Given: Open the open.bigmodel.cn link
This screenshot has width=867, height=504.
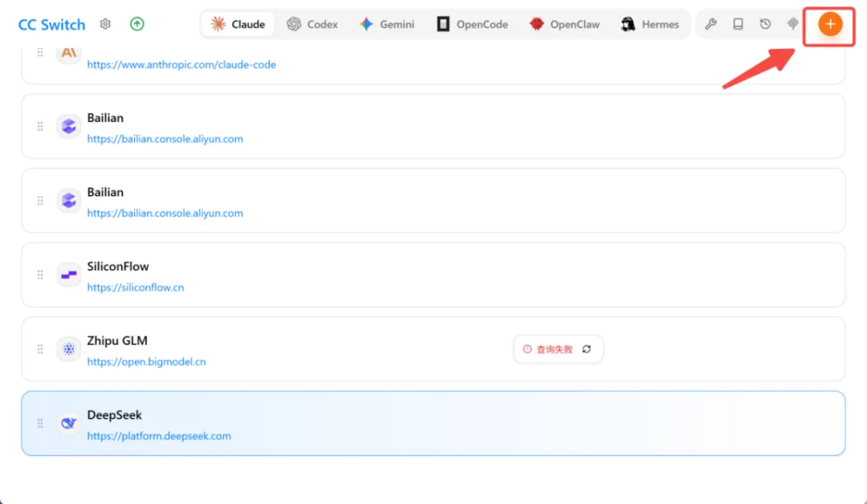Looking at the screenshot, I should (x=146, y=361).
